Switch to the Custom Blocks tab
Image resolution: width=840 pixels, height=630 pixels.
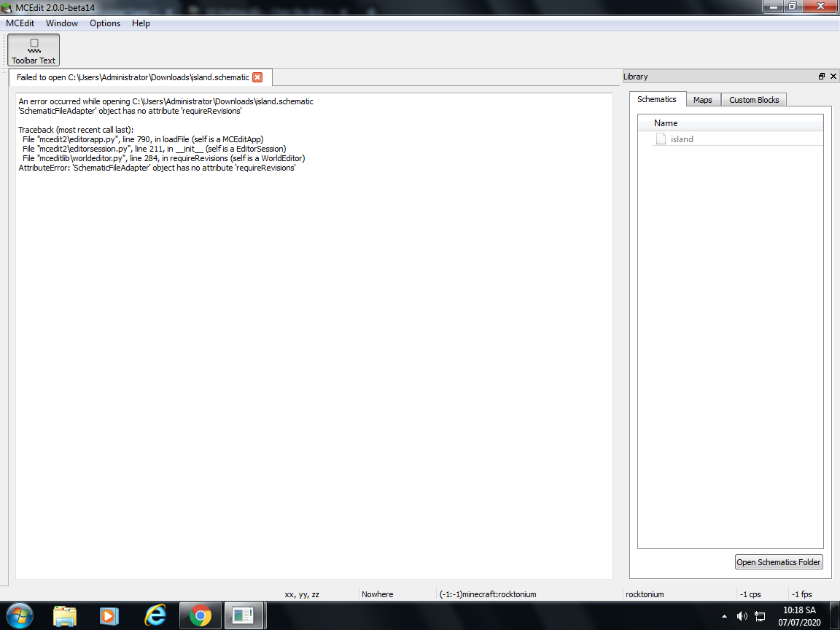(x=754, y=100)
